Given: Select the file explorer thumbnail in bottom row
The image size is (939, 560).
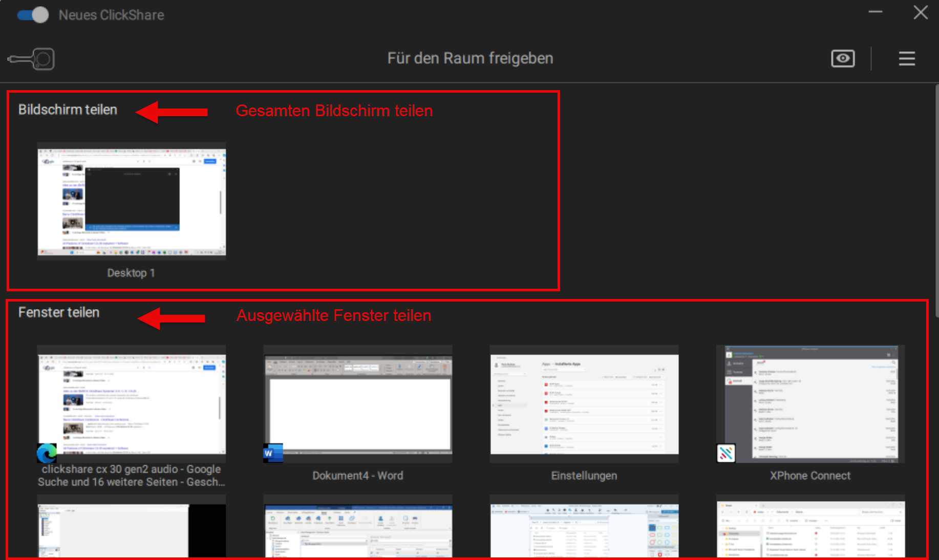Looking at the screenshot, I should click(810, 530).
